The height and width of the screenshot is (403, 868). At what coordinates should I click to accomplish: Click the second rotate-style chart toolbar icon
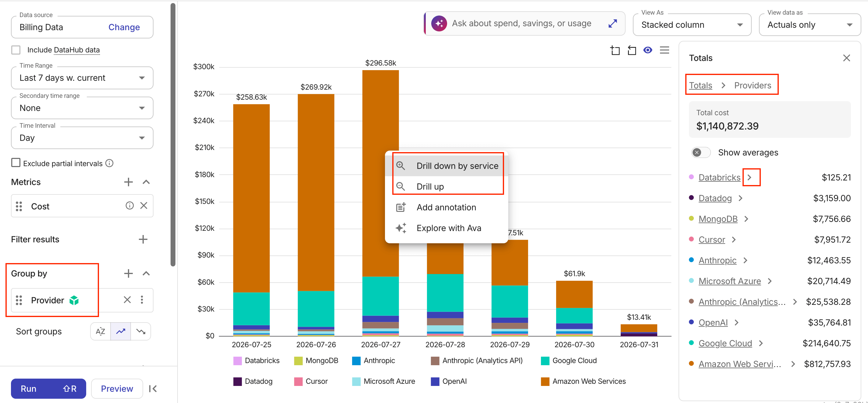point(632,50)
